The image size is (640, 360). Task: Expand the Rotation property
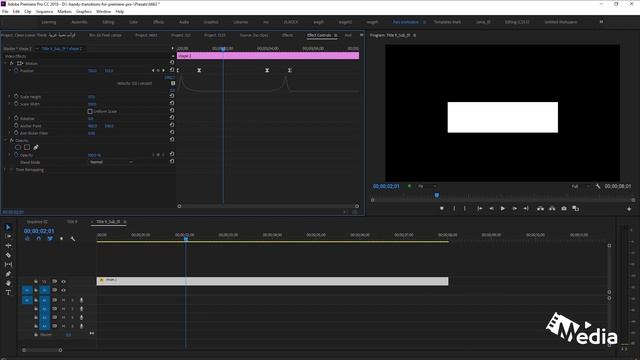[x=10, y=118]
